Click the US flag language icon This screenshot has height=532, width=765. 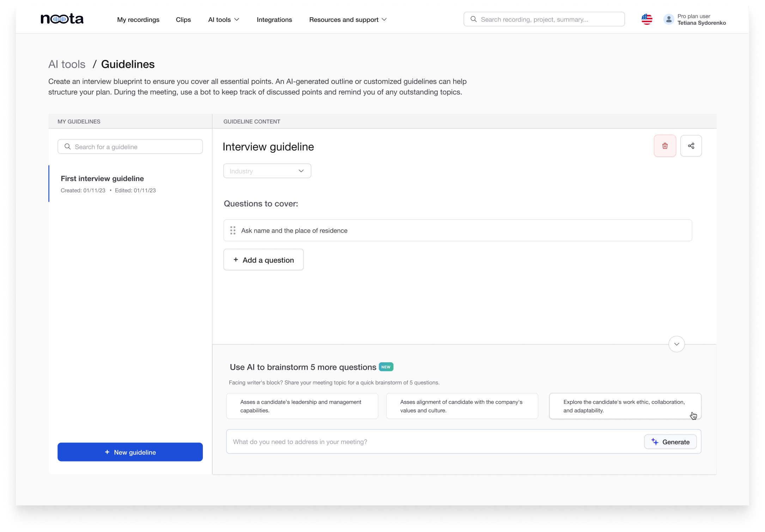pos(646,19)
